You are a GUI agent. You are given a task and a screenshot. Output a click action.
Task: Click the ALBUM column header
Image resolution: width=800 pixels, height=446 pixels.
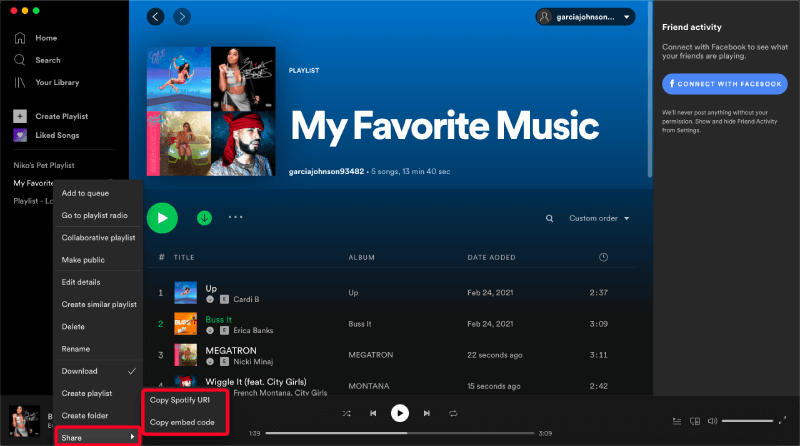click(361, 257)
